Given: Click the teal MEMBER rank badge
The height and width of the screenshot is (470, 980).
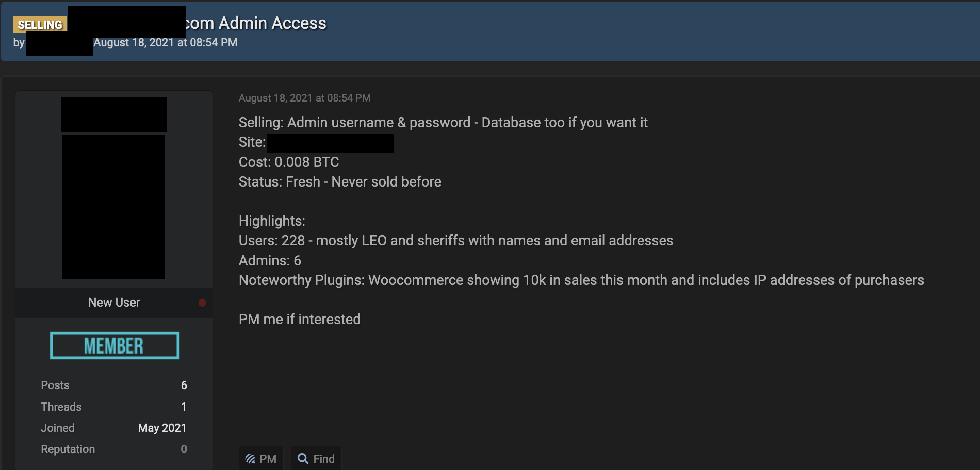Looking at the screenshot, I should click(115, 345).
